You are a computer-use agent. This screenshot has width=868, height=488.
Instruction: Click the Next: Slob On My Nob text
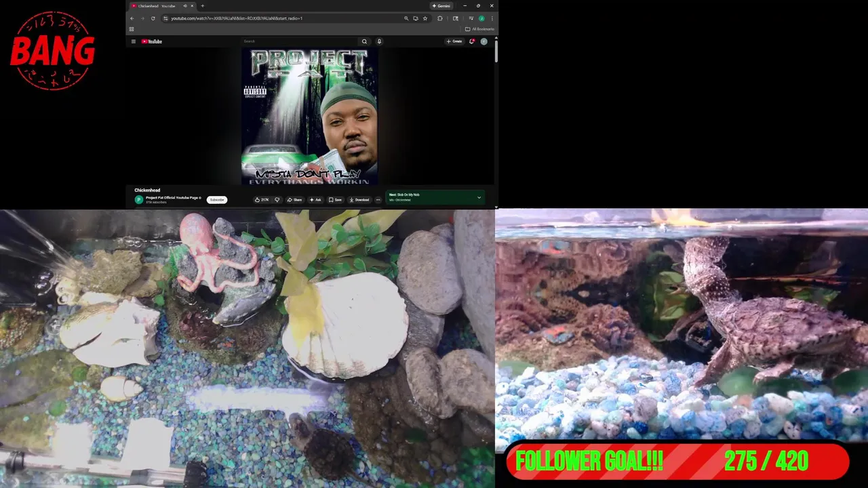pyautogui.click(x=404, y=195)
